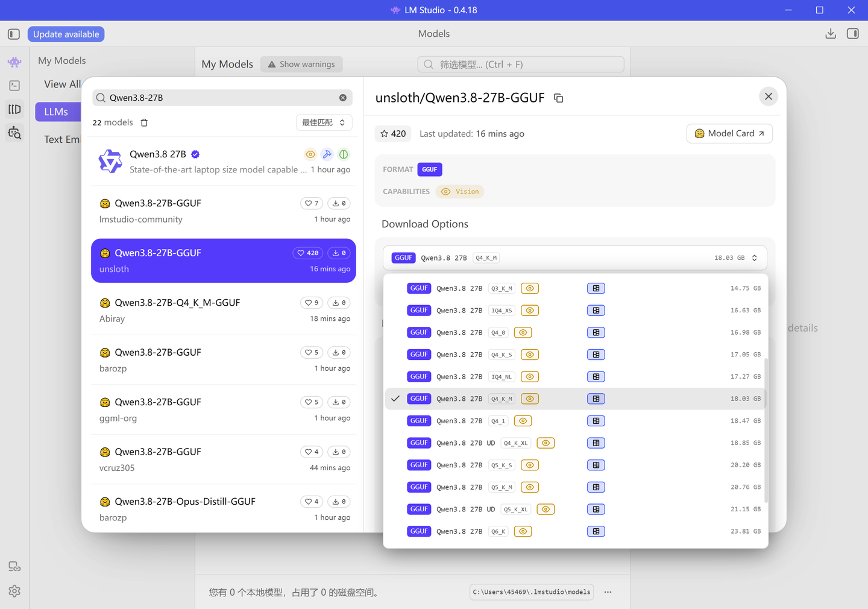
Task: Click the vision eye badge on Q4_0
Action: pyautogui.click(x=523, y=333)
